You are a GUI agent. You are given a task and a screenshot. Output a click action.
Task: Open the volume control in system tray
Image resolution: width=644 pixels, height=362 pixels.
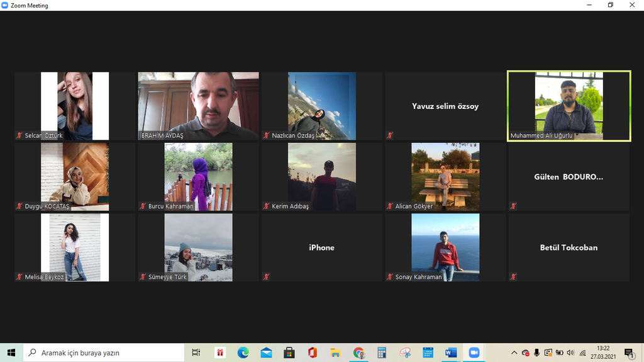570,353
